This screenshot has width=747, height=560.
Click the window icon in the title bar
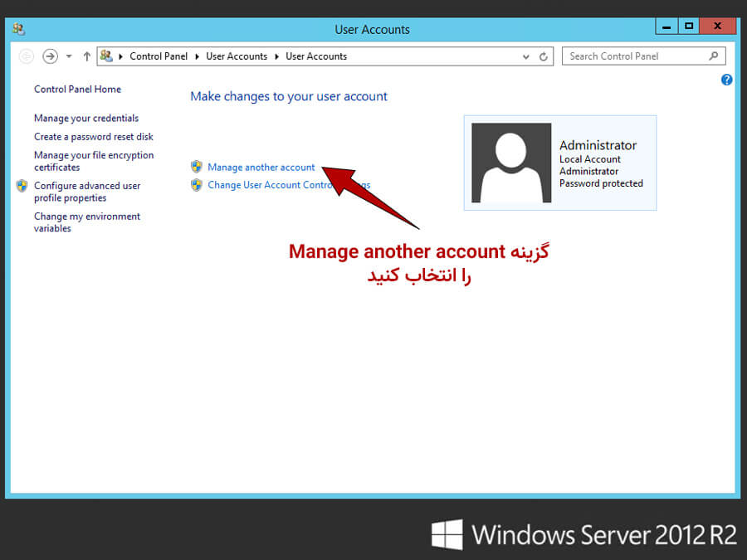click(x=18, y=29)
